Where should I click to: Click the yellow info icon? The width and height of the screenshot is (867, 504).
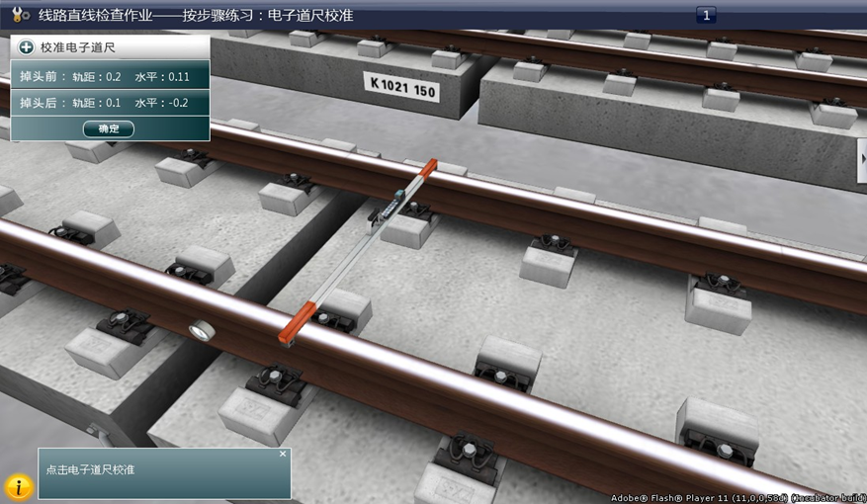coord(18,486)
